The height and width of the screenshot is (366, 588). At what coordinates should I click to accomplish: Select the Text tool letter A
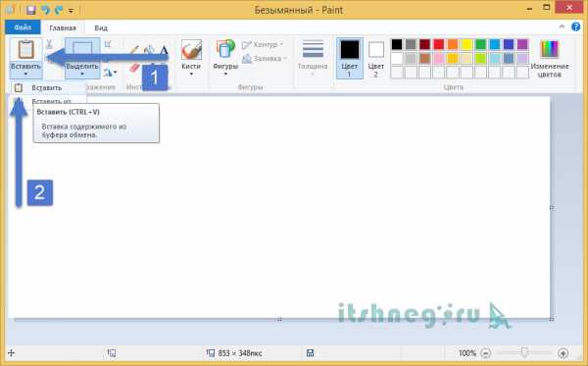tap(164, 49)
